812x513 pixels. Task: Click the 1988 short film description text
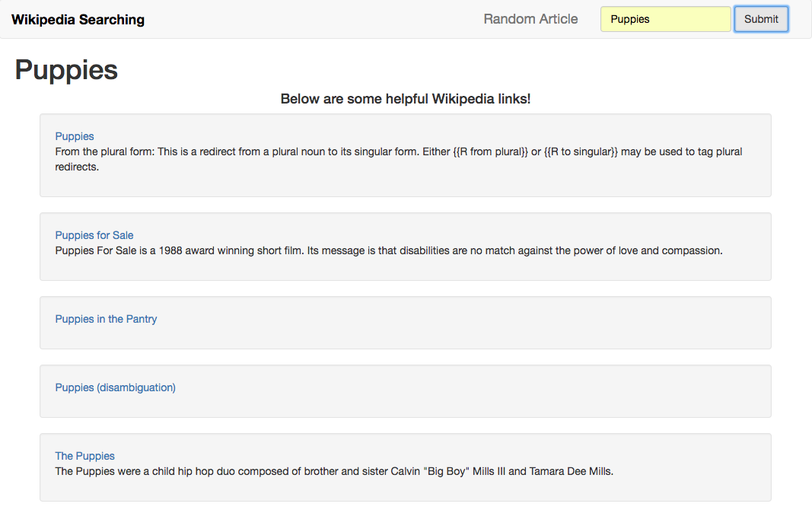pos(389,251)
